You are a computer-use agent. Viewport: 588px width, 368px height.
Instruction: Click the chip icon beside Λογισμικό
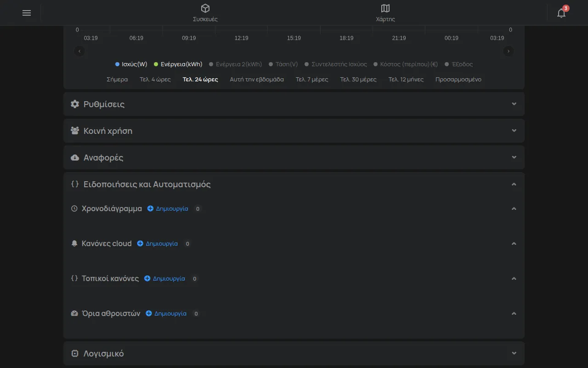tap(75, 353)
